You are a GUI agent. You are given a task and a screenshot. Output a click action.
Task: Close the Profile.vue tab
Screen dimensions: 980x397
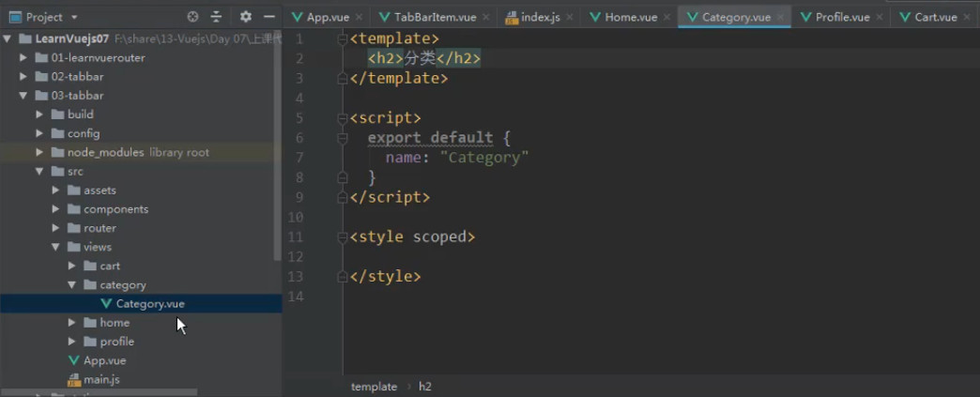coord(880,18)
